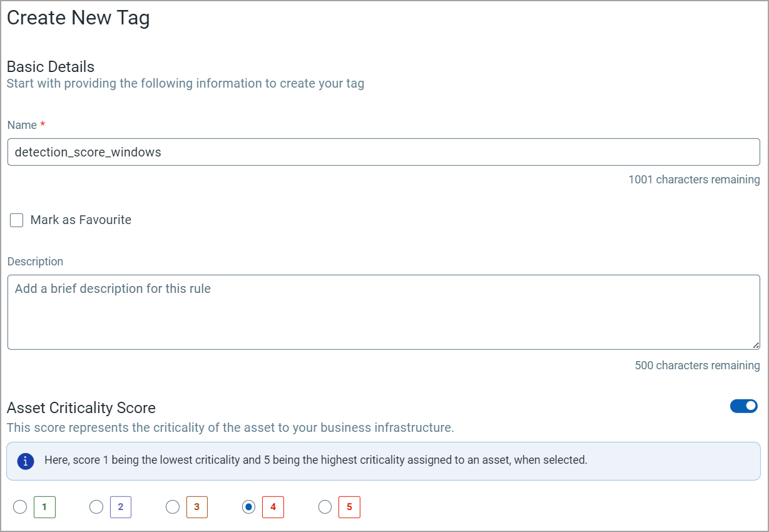The image size is (769, 532).
Task: Click the red asterisk next to Name
Action: coord(42,125)
